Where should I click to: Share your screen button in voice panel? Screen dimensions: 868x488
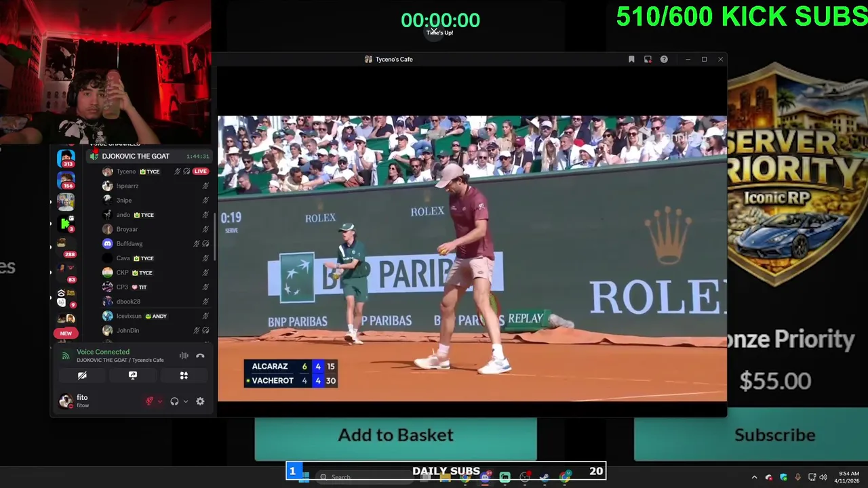(x=133, y=375)
